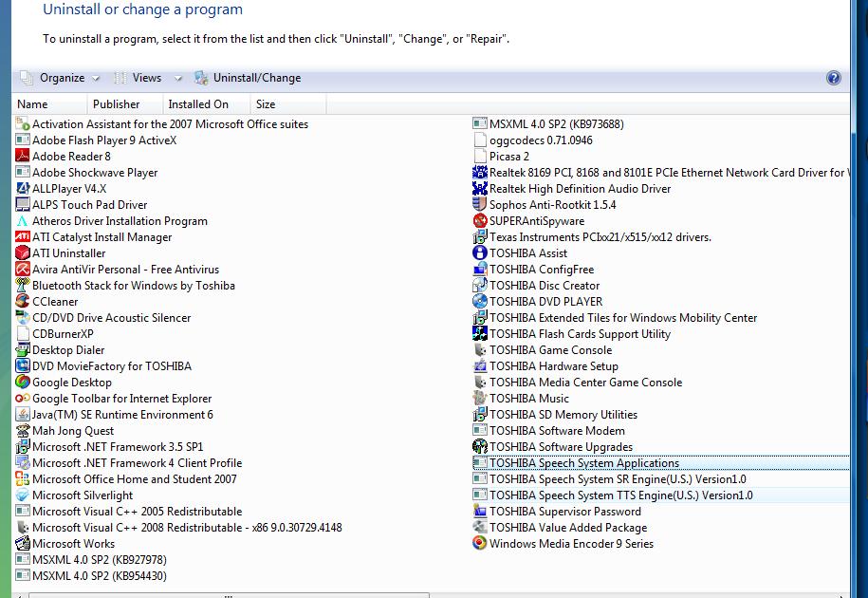Image resolution: width=868 pixels, height=598 pixels.
Task: Sort list by Name column header
Action: tap(49, 104)
